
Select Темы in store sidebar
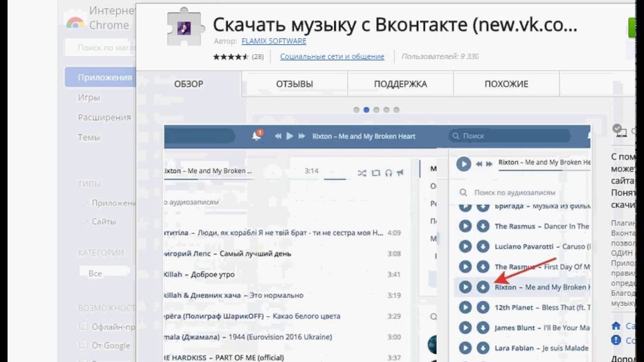[x=89, y=137]
